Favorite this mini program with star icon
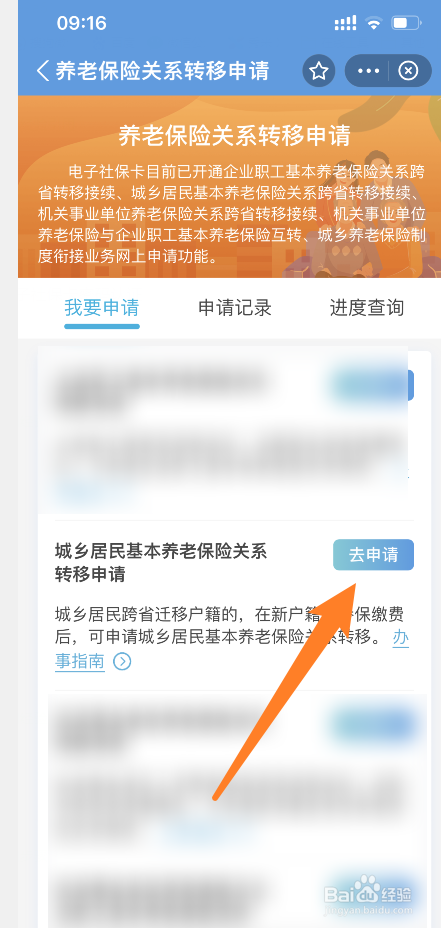The image size is (441, 928). click(319, 72)
